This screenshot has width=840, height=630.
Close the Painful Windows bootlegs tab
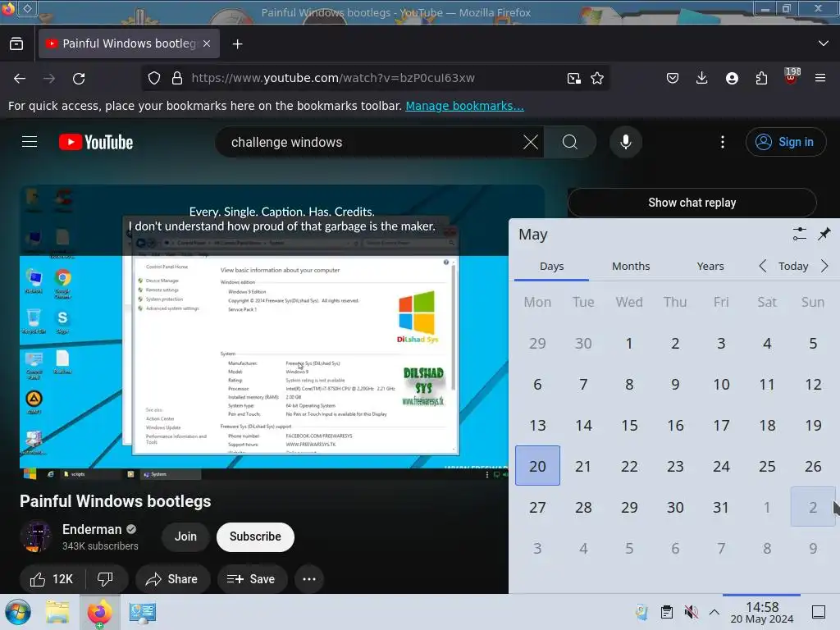(x=207, y=43)
